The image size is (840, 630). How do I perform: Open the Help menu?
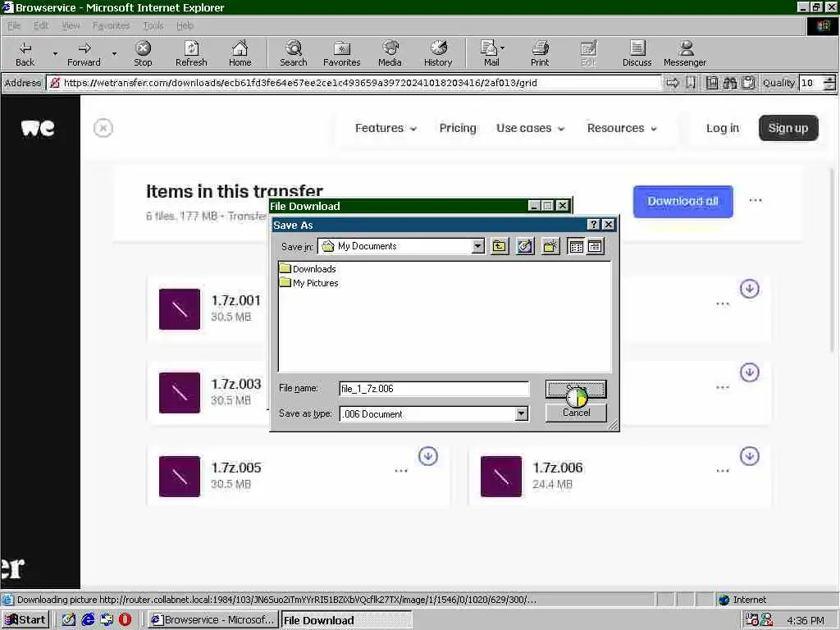pos(185,25)
